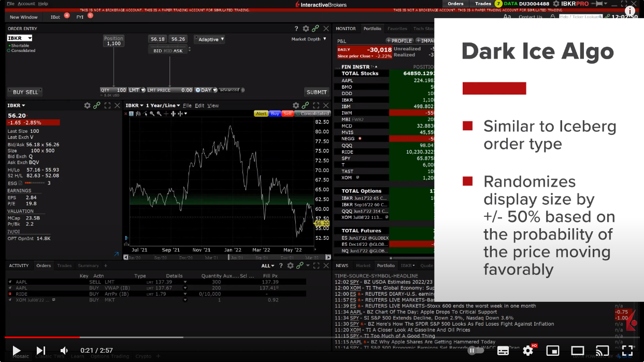644x362 pixels.
Task: Click the LMT PRICE 0.00 field
Action: [x=170, y=90]
